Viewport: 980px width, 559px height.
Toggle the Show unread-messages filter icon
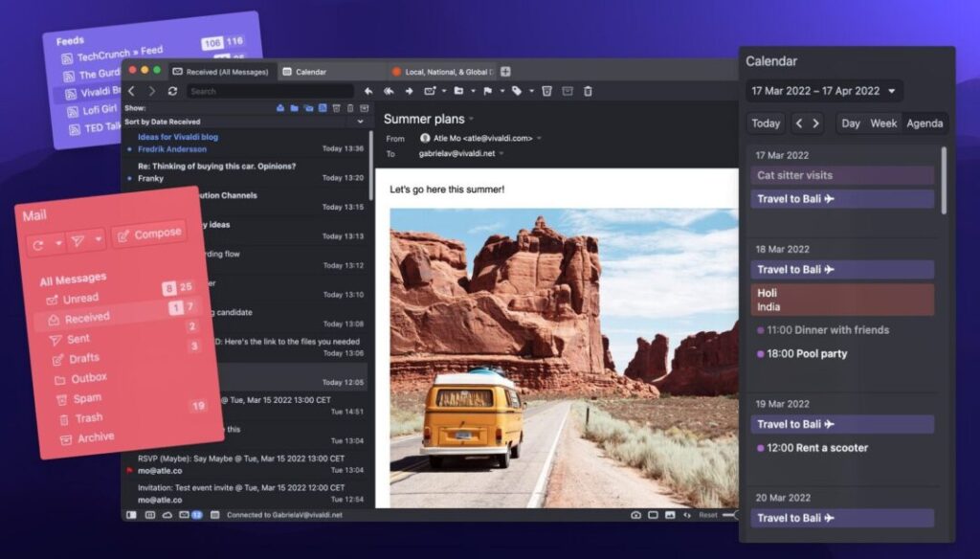point(280,108)
